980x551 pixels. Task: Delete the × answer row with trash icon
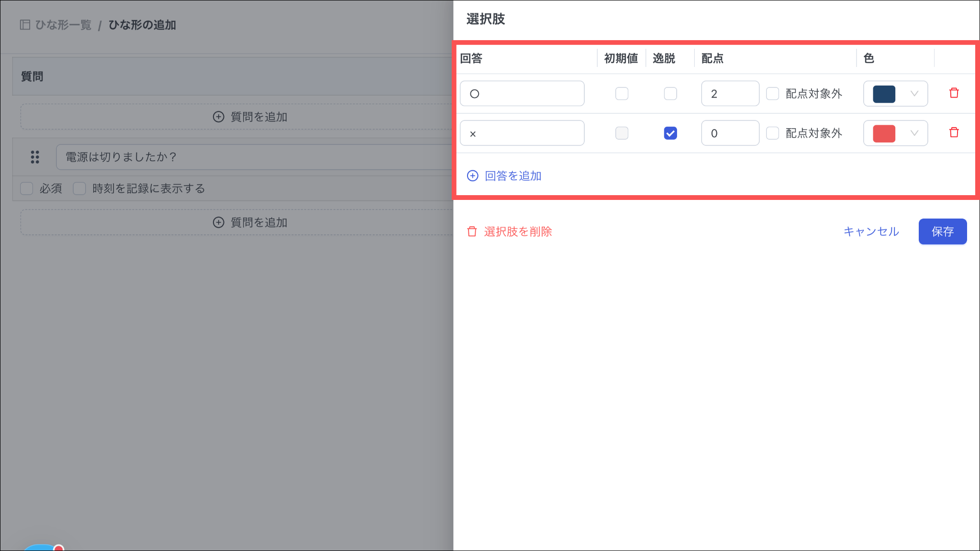pos(954,132)
